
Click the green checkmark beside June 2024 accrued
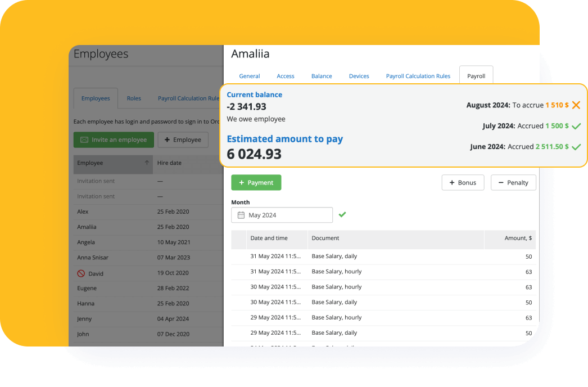(576, 146)
